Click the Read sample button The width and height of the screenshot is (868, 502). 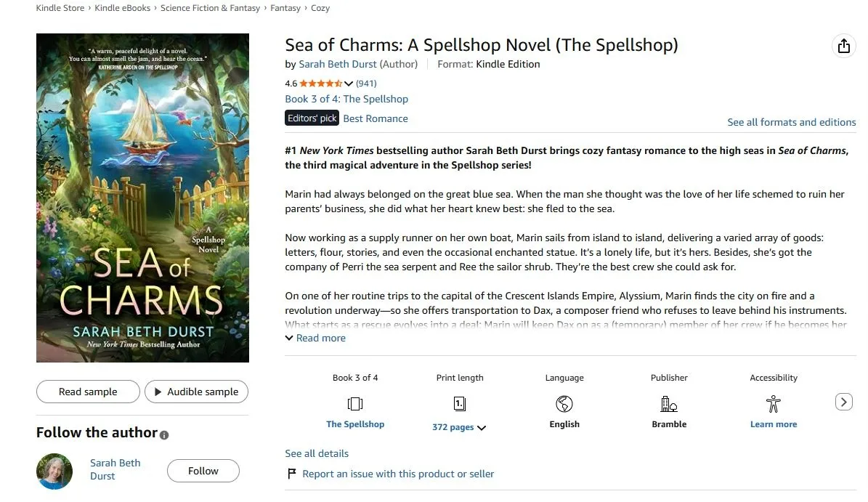click(88, 392)
